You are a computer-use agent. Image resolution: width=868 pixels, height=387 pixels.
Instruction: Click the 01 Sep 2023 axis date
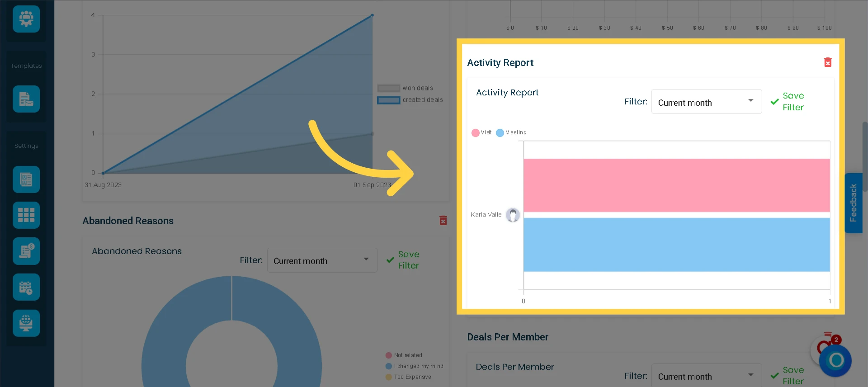(x=372, y=185)
